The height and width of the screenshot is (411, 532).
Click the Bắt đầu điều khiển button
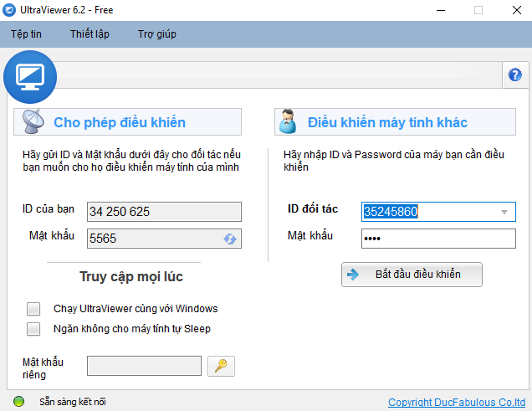pyautogui.click(x=412, y=275)
